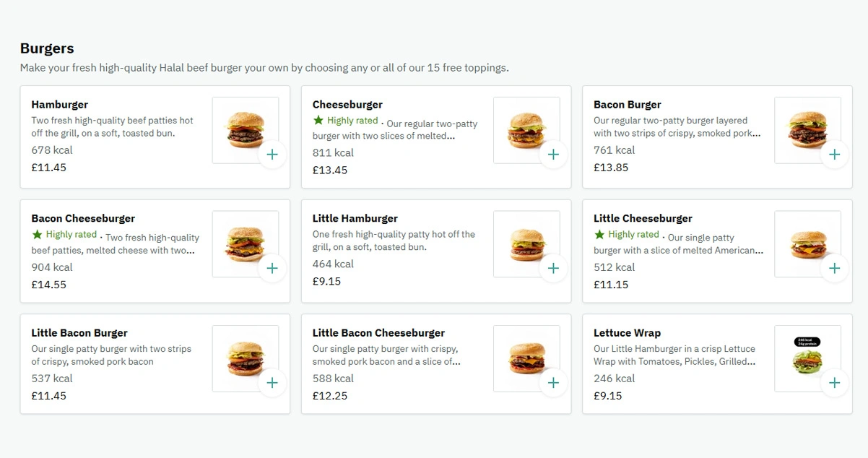Select Little Cheeseburger's Highly rated badge

point(627,235)
